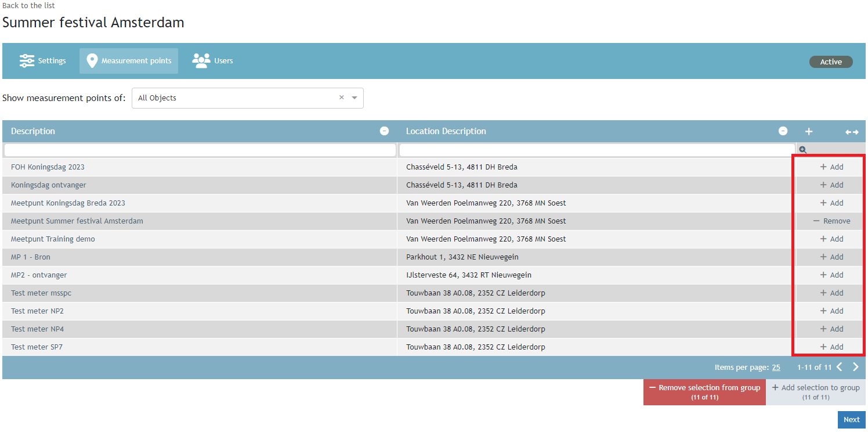This screenshot has height=432, width=868.
Task: Follow the Back to the list link
Action: point(29,5)
